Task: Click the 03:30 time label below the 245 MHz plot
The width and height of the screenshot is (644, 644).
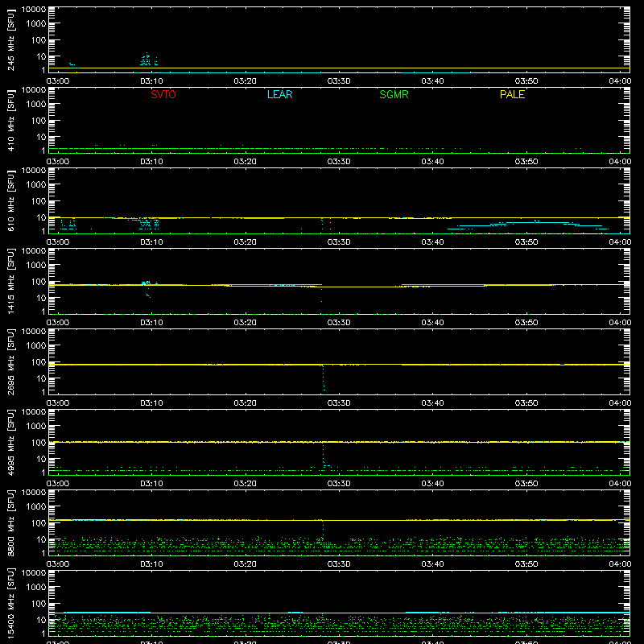Action: click(339, 81)
